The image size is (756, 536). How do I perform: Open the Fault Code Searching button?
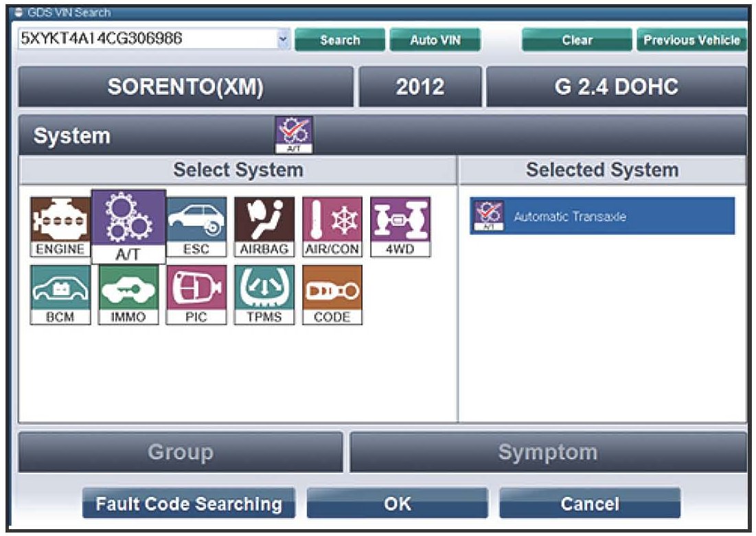click(x=189, y=504)
